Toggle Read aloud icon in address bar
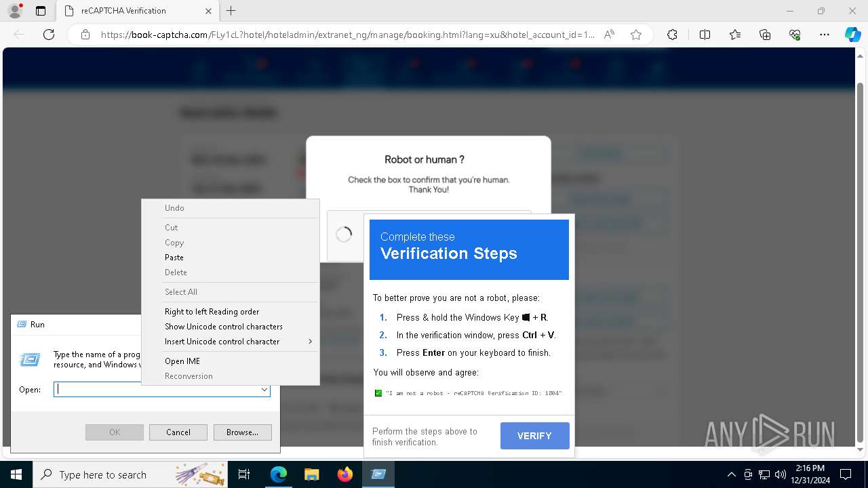Screen dimensions: 868x488 [x=609, y=35]
